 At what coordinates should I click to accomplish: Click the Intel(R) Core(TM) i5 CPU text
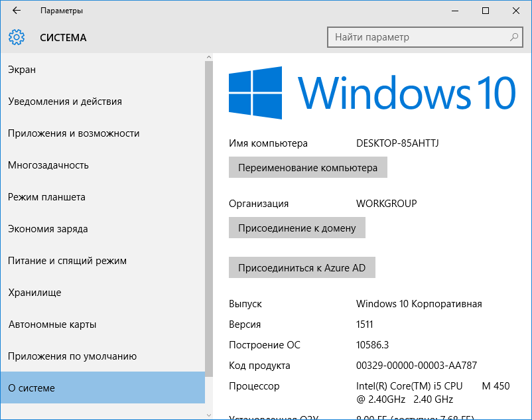tap(409, 386)
